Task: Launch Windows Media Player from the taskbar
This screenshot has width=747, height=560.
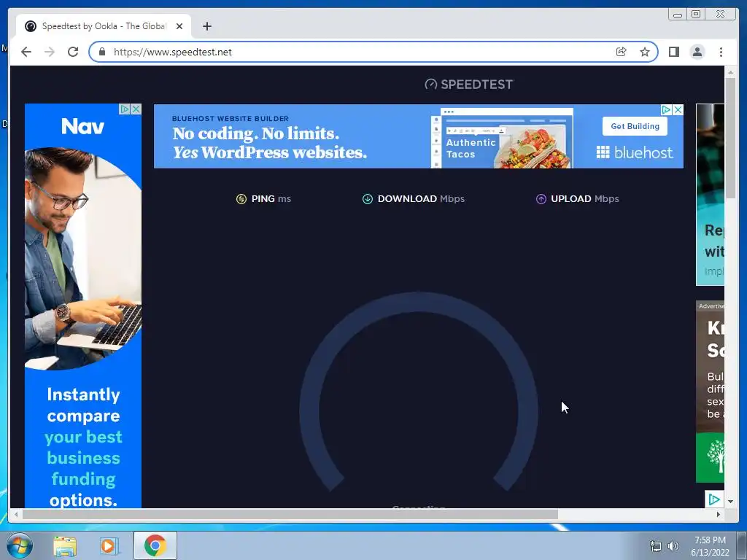Action: click(109, 545)
